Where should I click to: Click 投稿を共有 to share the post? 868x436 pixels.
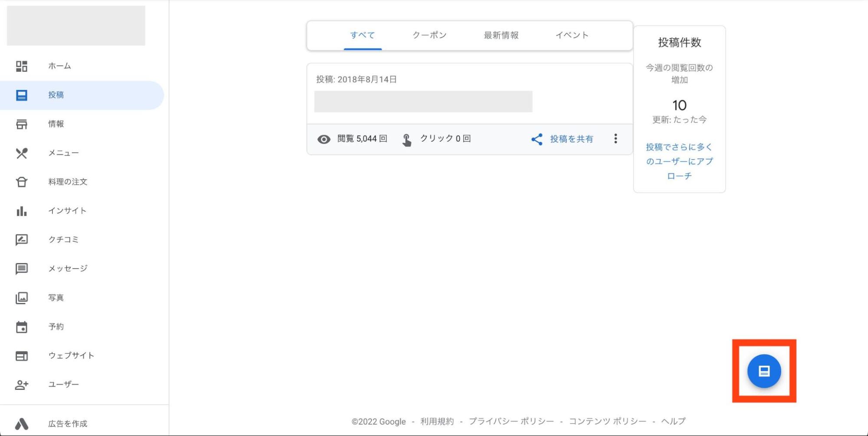point(562,139)
